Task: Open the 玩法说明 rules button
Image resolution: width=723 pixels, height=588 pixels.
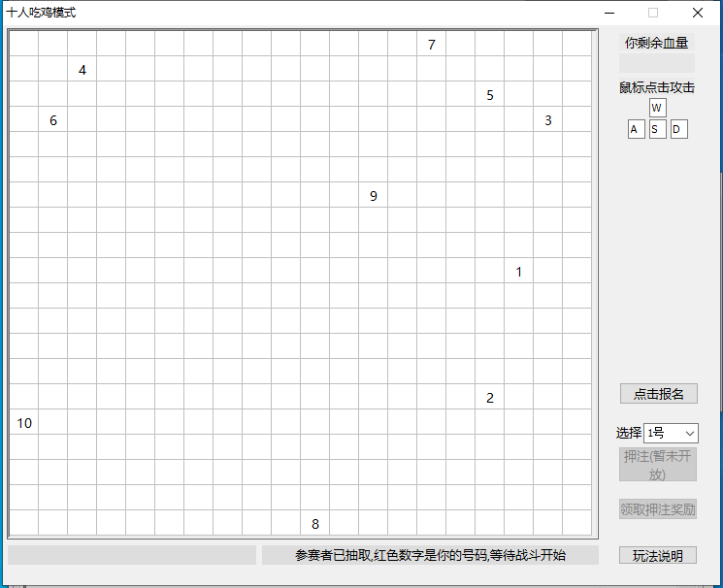Action: point(658,555)
